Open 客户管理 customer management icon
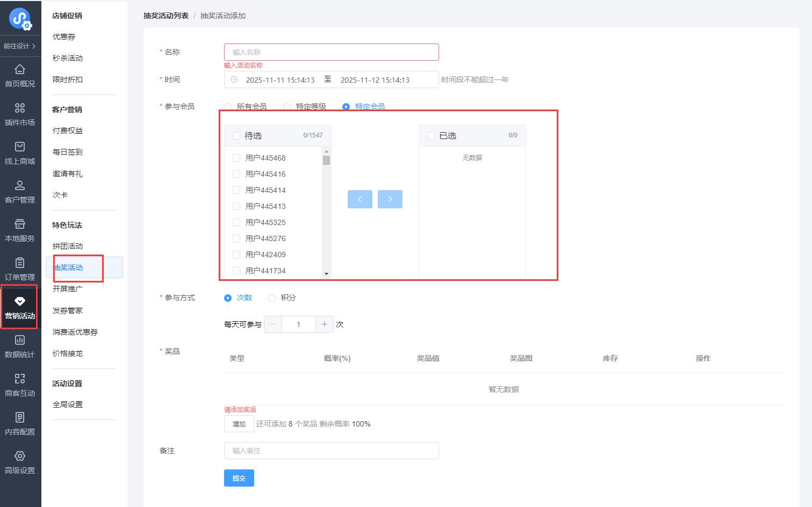 click(20, 186)
